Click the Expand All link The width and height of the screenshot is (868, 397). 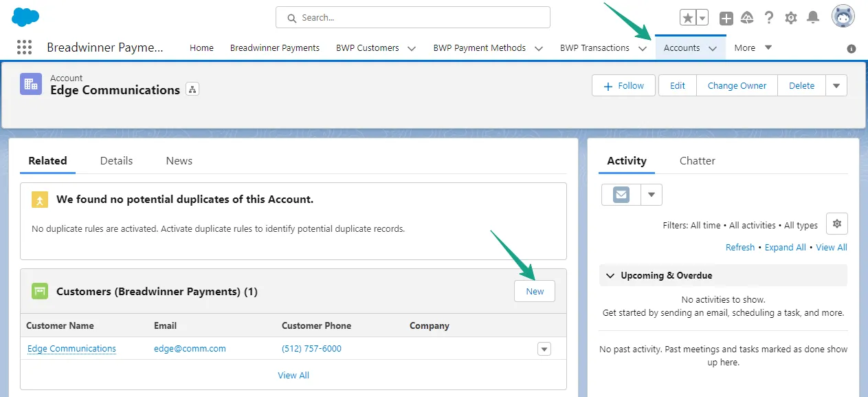(786, 248)
